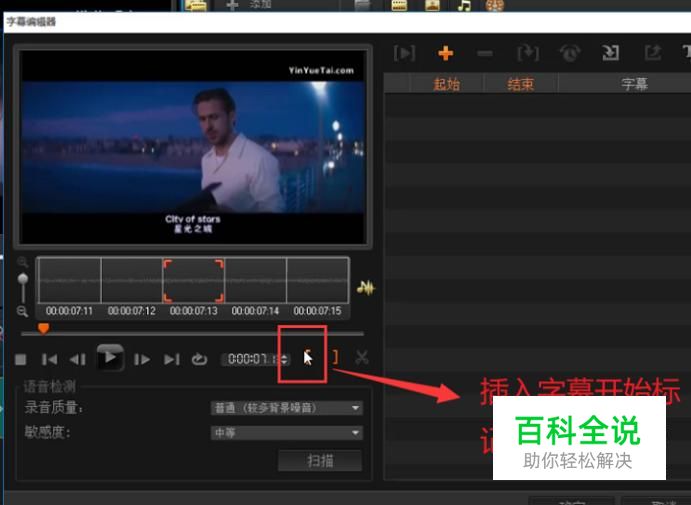Click the orange scrubber playhead
691x505 pixels.
pos(43,328)
